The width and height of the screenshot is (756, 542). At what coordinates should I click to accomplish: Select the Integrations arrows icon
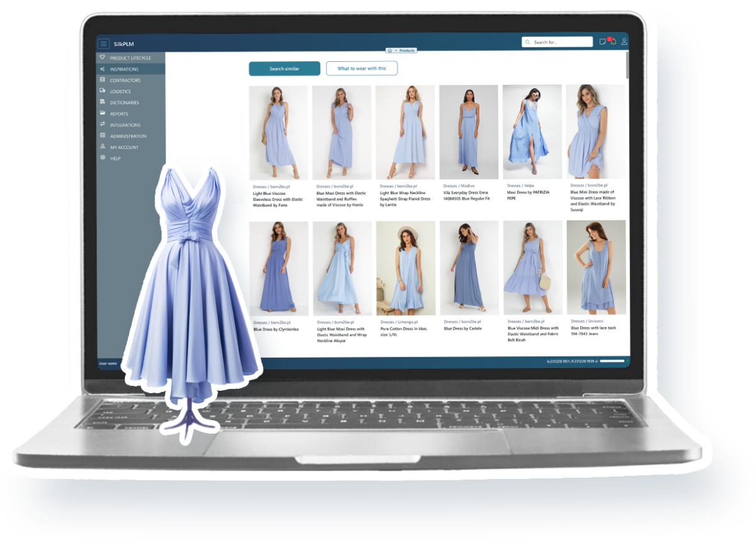[103, 124]
